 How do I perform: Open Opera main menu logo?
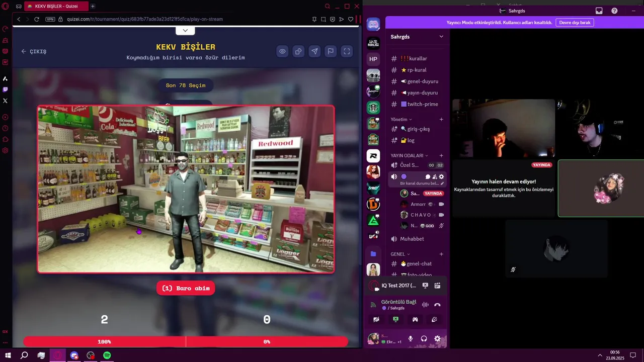(x=5, y=6)
